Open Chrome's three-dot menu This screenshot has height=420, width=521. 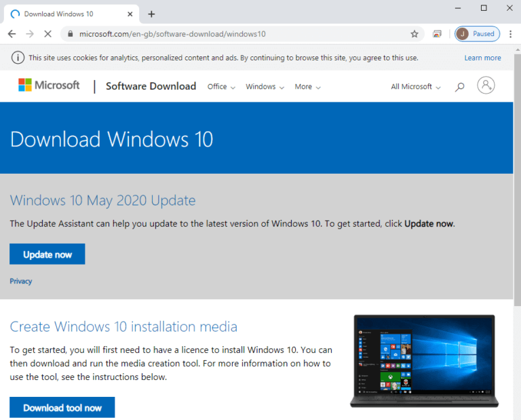pos(511,34)
